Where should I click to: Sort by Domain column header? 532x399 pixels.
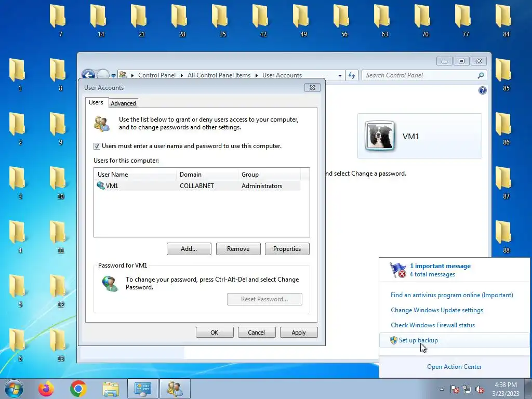(207, 175)
